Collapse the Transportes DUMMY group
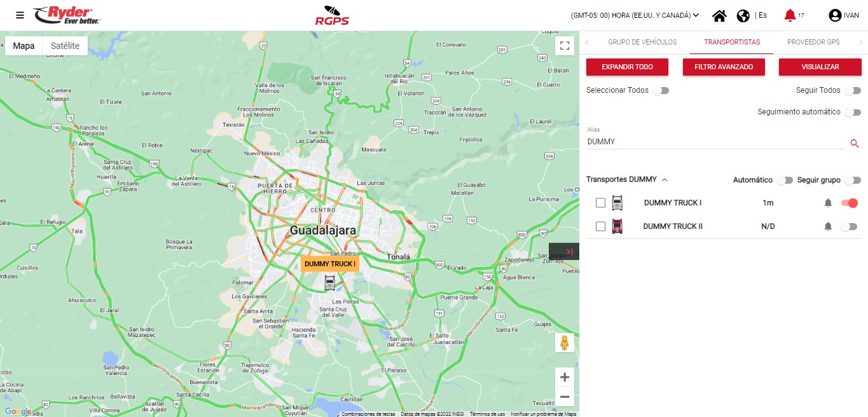 coord(665,180)
